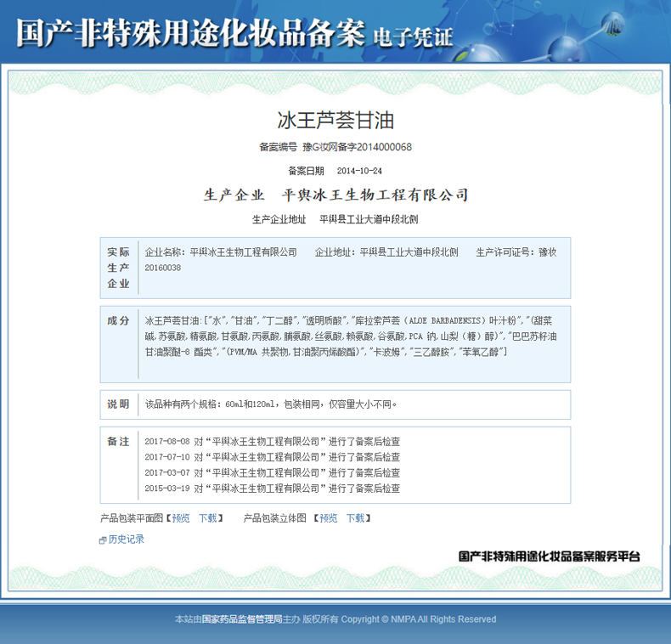
Task: Preview the 产品包装立体图 image
Action: coord(328,518)
